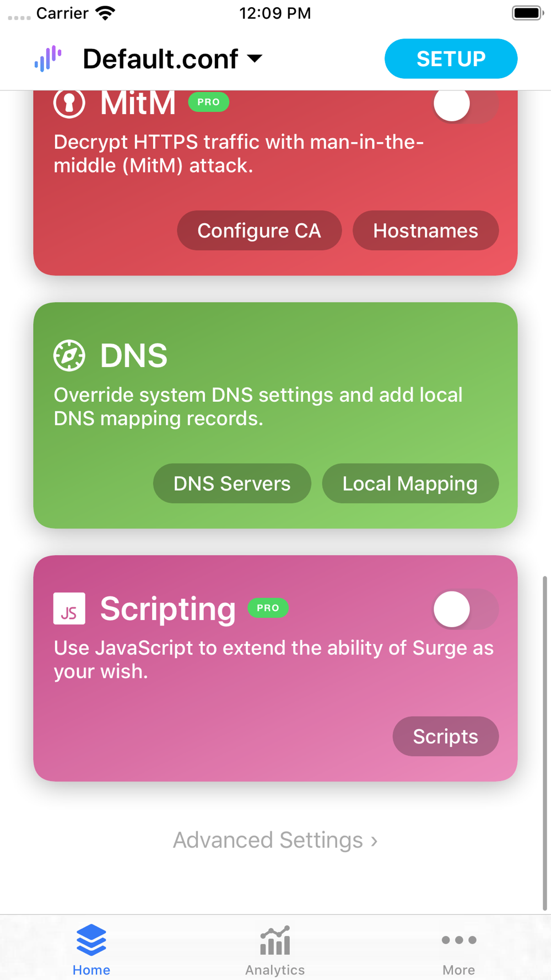Tap the PRO badge next to Scripting
Viewport: 551px width, 980px height.
click(268, 608)
